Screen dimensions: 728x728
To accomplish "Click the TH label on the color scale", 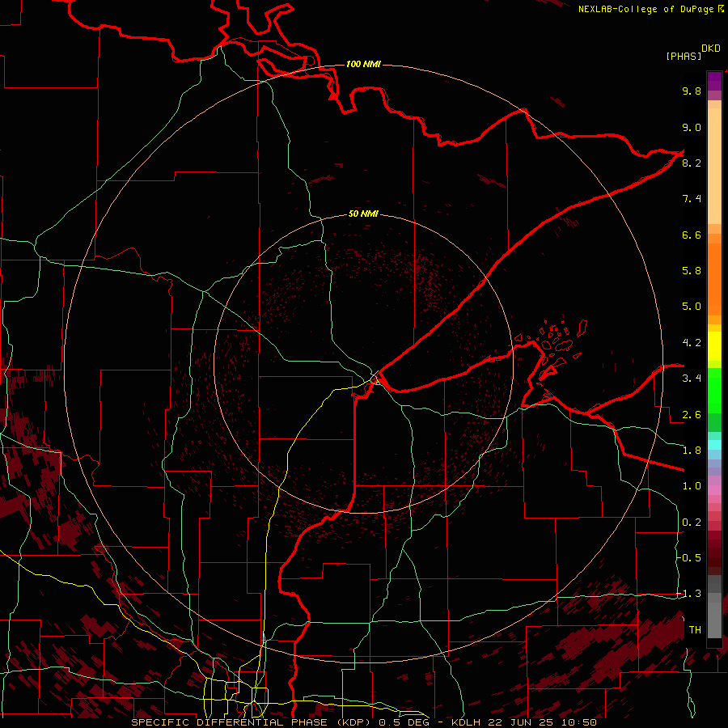I will [x=695, y=630].
